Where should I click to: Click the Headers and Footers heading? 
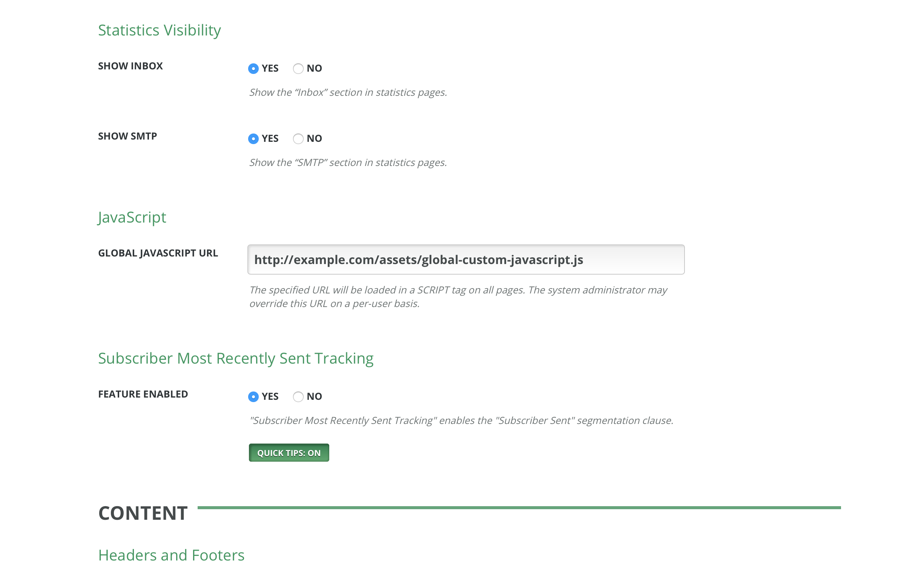171,555
